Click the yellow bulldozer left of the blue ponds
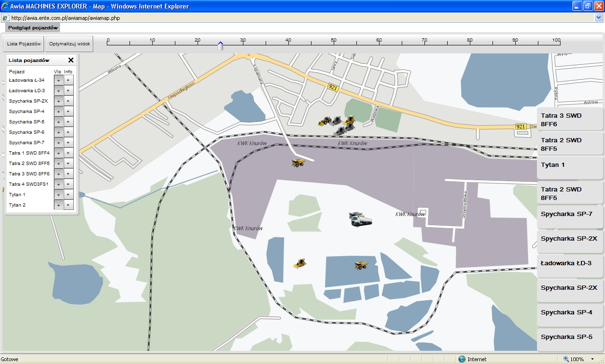Screen dimensions: 605x364 [300, 263]
